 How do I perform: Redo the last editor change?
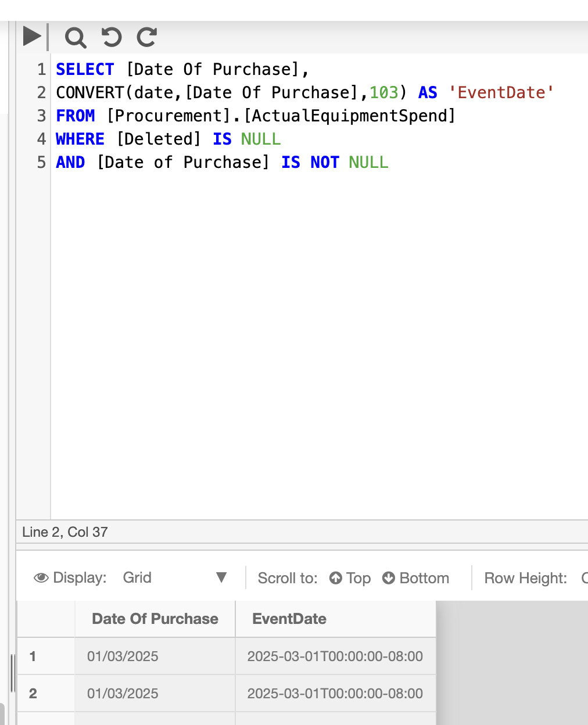click(147, 37)
